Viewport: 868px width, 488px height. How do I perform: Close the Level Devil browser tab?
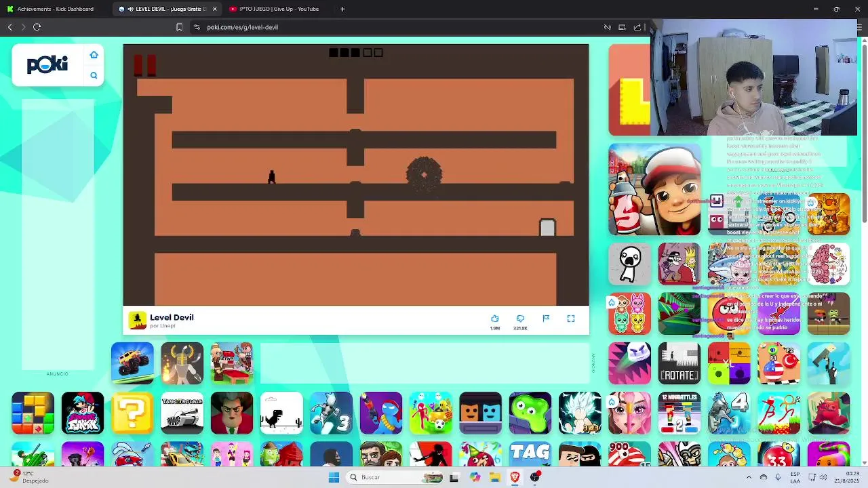coord(215,9)
